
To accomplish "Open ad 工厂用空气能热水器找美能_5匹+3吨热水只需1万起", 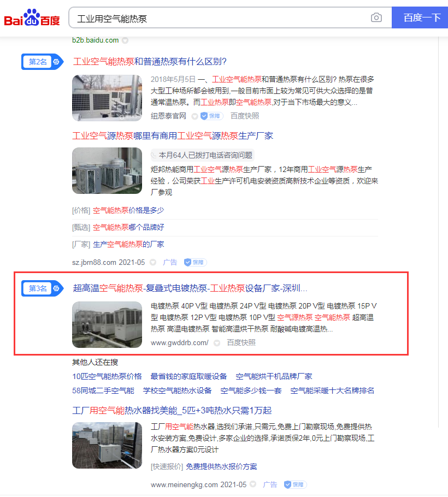I will (x=172, y=411).
